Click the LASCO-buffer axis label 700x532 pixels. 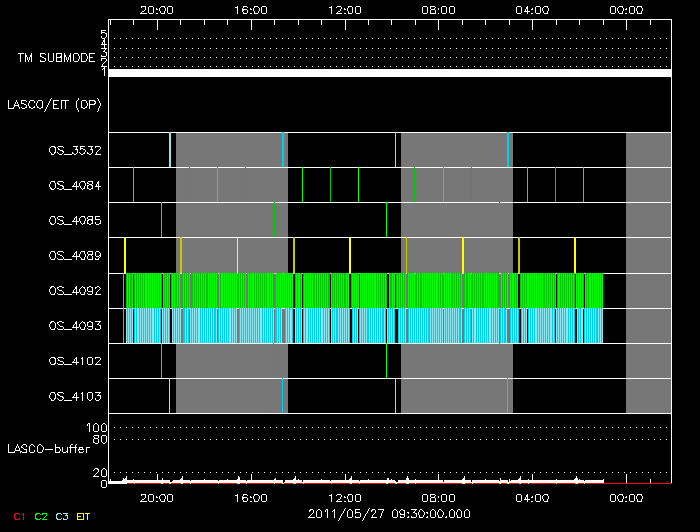48,449
